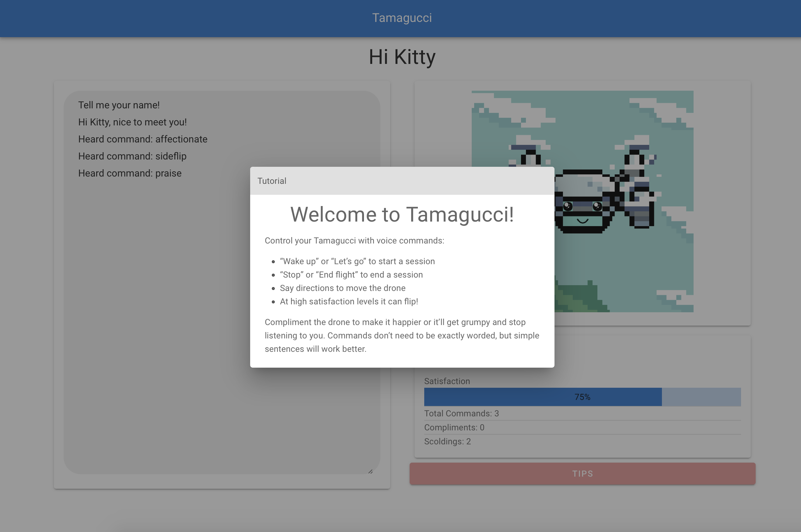The height and width of the screenshot is (532, 801).
Task: Click the Total Commands: 3 row
Action: [x=461, y=413]
